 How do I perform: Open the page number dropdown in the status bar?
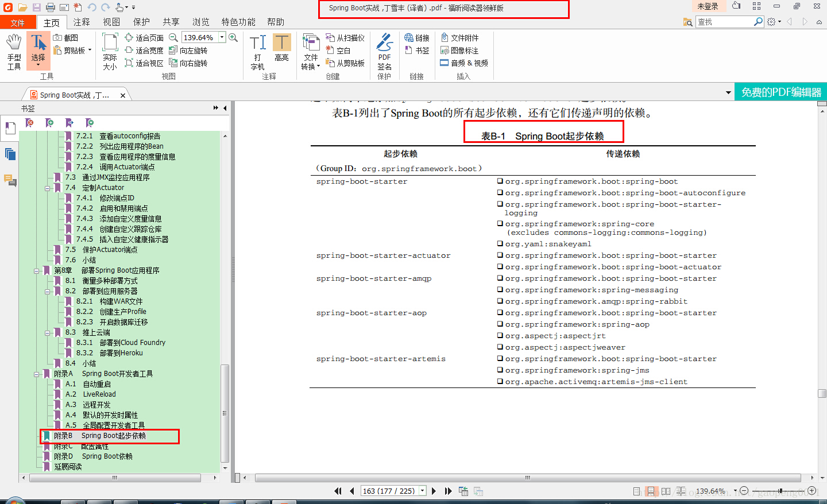click(x=423, y=491)
